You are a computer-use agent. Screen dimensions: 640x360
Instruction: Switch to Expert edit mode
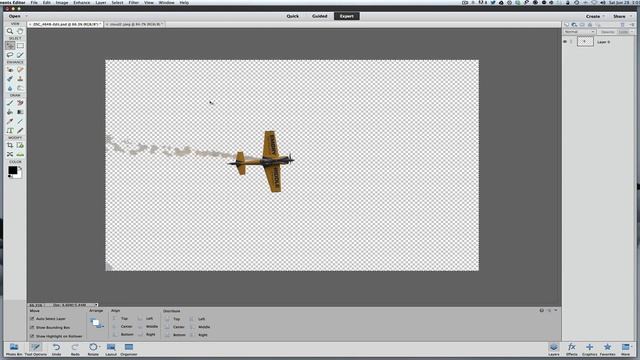tap(347, 16)
